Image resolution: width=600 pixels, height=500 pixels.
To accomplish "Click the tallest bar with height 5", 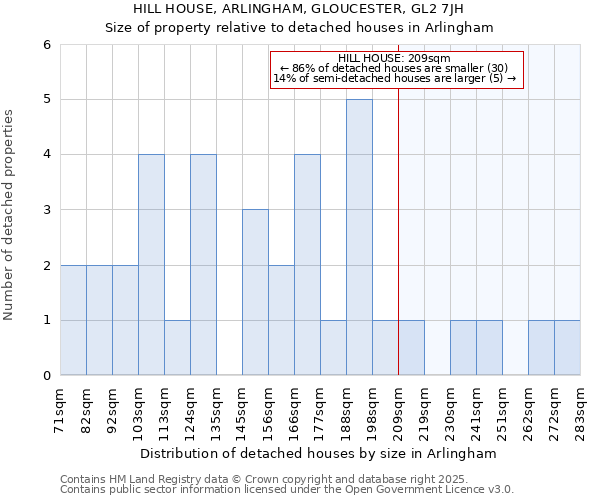I will coord(359,237).
